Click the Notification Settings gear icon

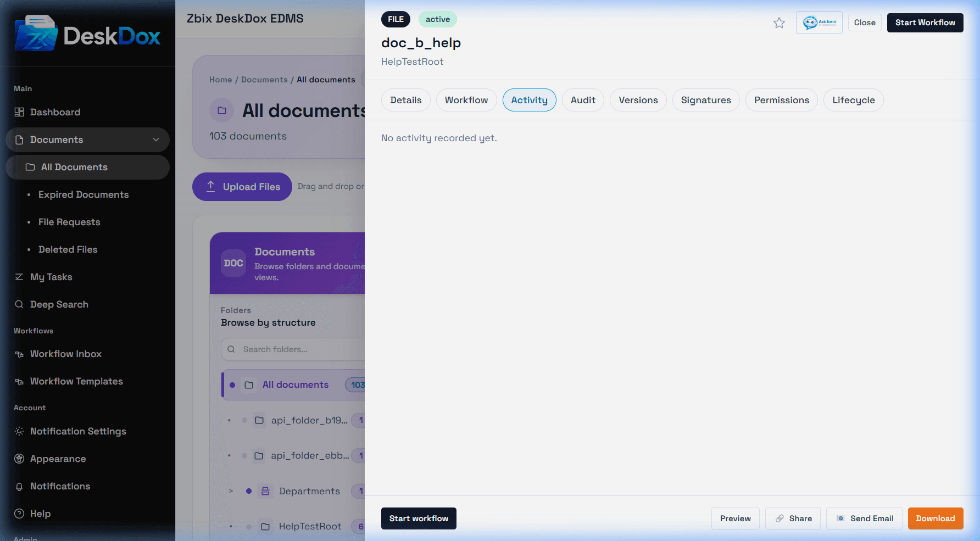tap(19, 431)
